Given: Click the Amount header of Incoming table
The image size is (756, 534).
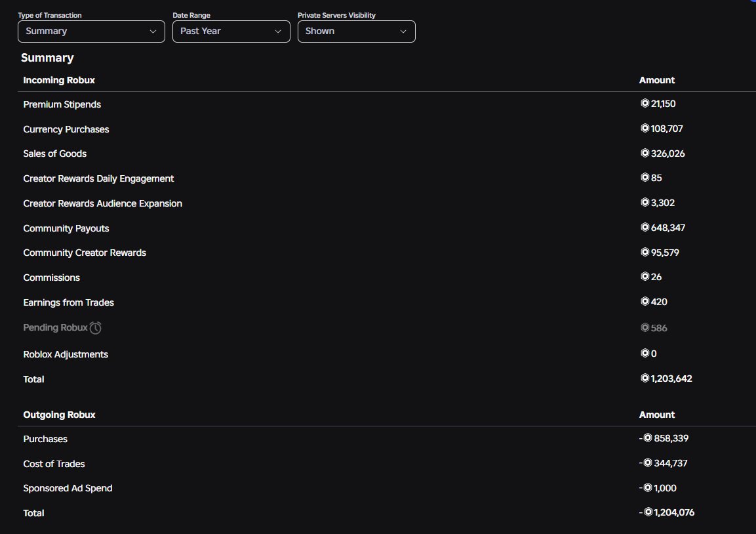Looking at the screenshot, I should [657, 80].
